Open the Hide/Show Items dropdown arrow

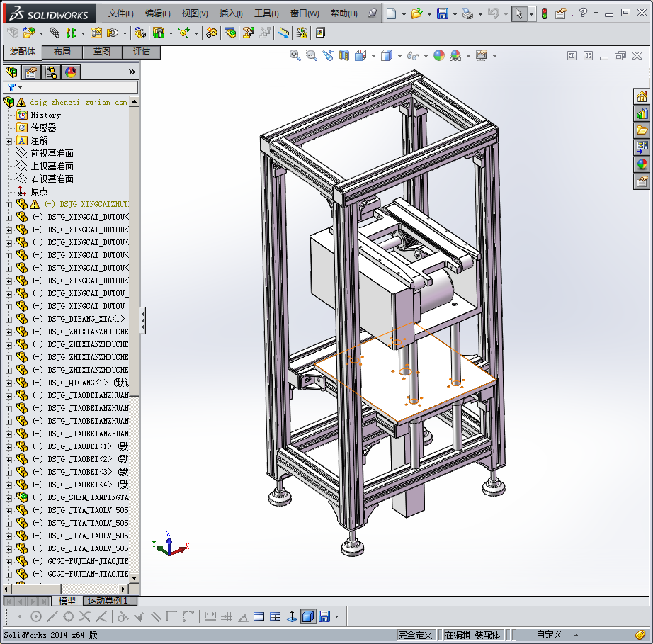[426, 56]
